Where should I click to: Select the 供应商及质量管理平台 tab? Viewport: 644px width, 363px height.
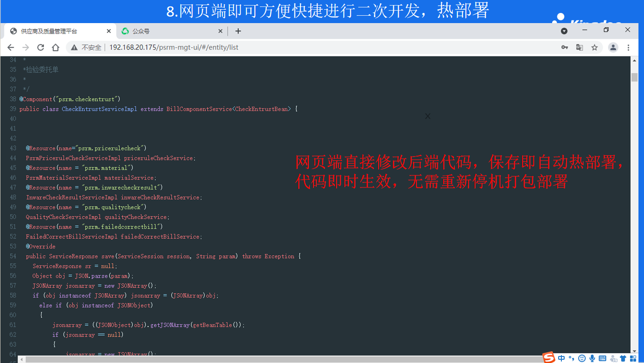tap(55, 31)
